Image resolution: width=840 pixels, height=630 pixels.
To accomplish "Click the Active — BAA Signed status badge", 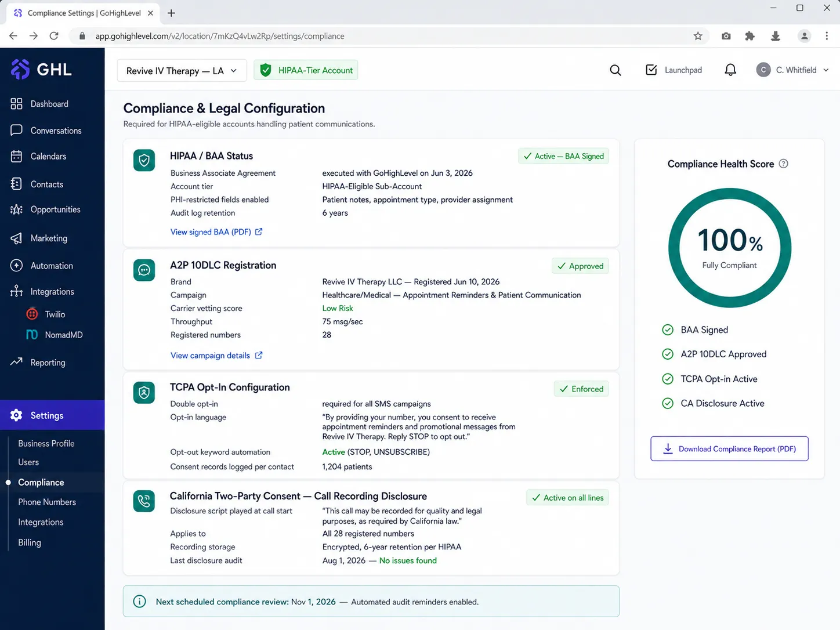I will click(x=563, y=156).
